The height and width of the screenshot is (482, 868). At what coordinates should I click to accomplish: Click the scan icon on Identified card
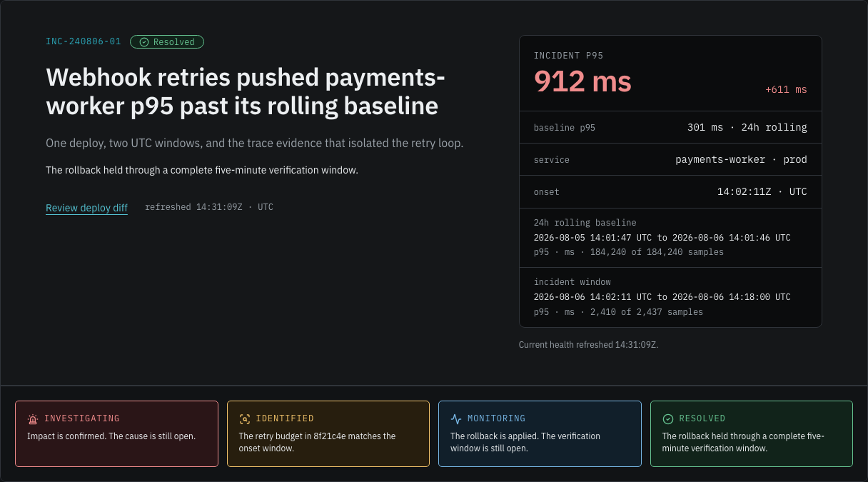(244, 418)
